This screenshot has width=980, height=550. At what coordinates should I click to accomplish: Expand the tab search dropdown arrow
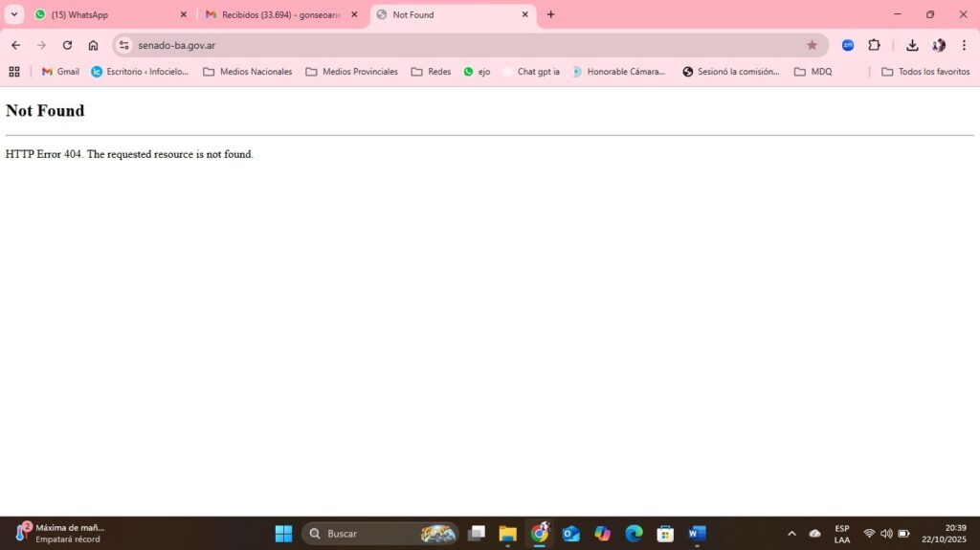coord(14,14)
